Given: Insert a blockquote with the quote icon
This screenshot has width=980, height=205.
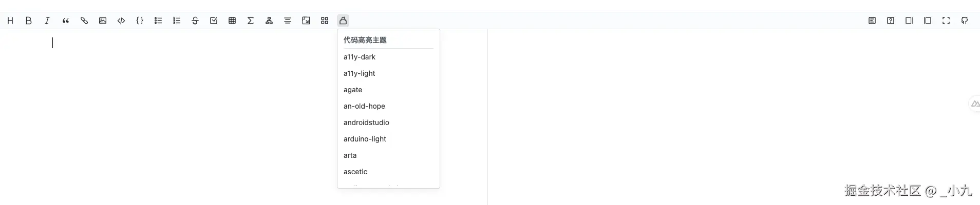Looking at the screenshot, I should [x=66, y=20].
